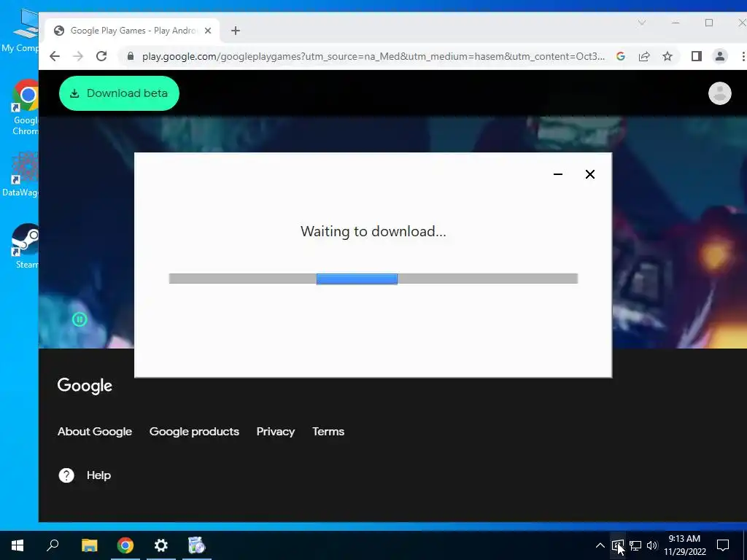Click the Help question mark icon
747x560 pixels.
tap(66, 475)
